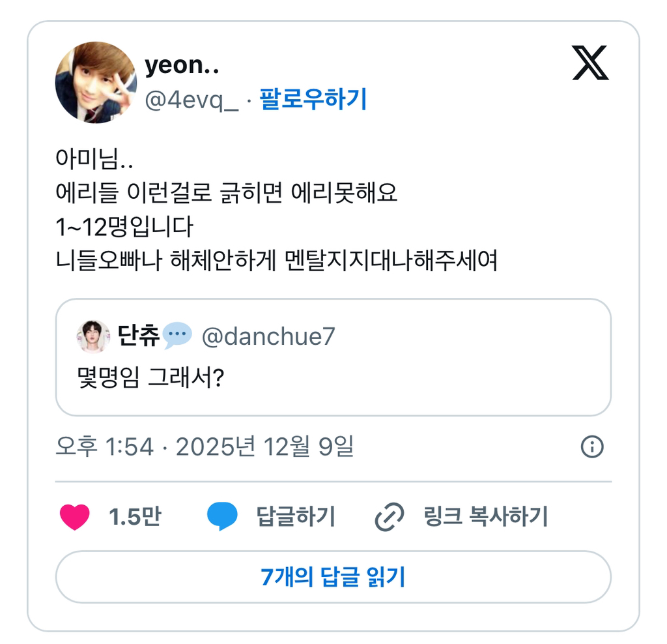
Task: Open the timestamp 오후 1:54 · 2025년 12월 9일
Action: click(205, 446)
